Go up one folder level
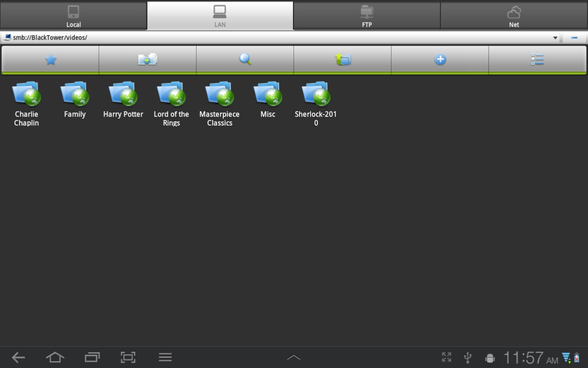 tap(342, 59)
